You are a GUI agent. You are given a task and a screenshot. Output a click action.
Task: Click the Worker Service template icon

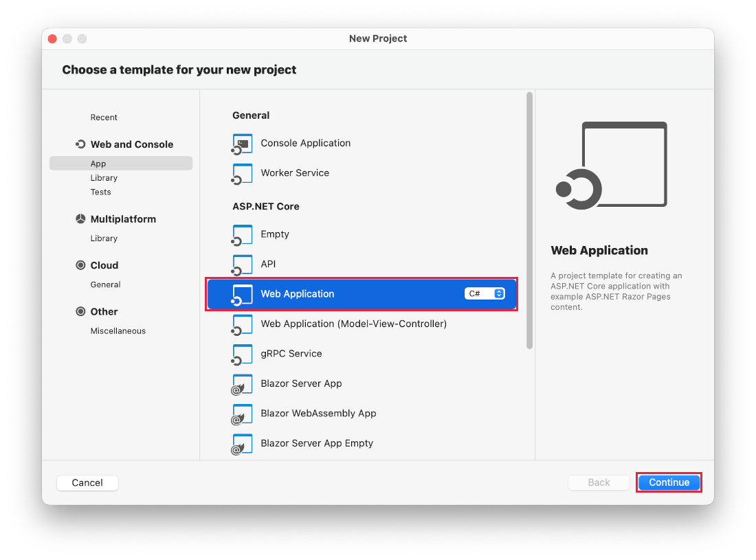242,174
